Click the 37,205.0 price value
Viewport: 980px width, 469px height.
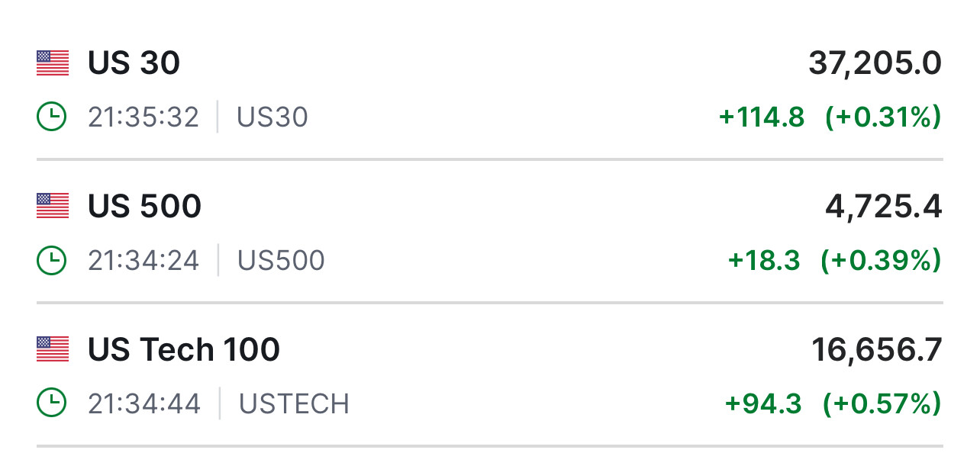[875, 64]
